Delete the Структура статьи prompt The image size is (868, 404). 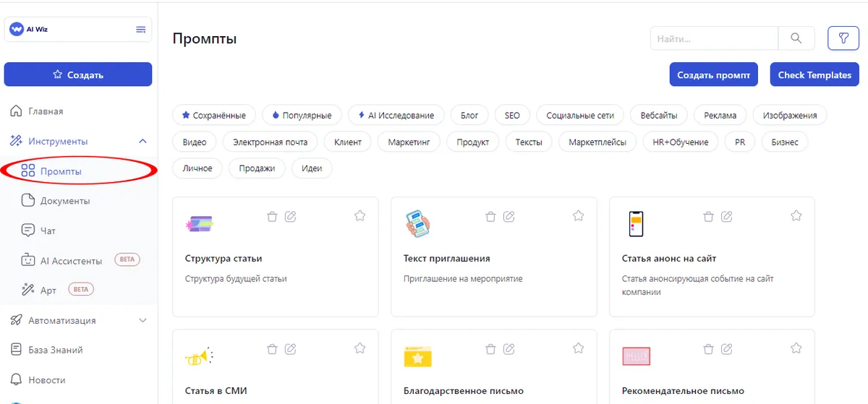pyautogui.click(x=272, y=216)
